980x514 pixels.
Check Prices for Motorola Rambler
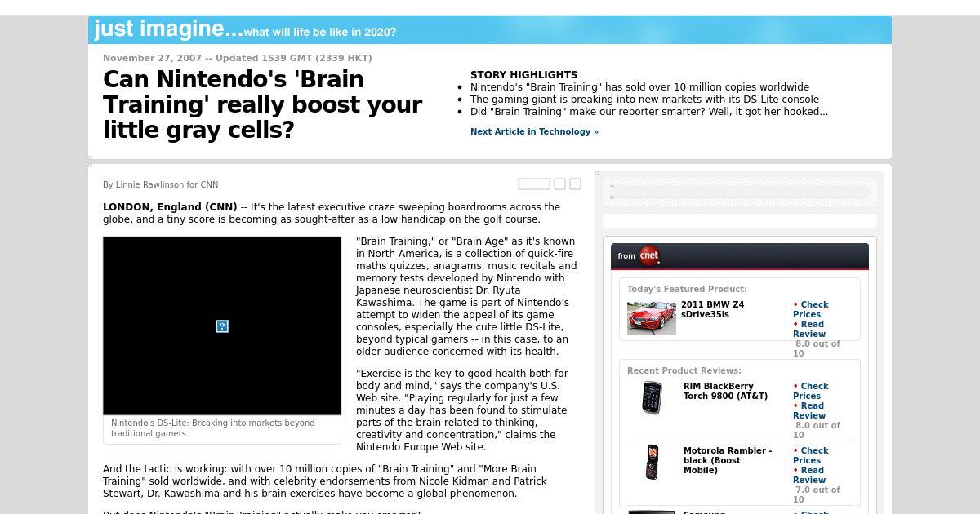click(x=810, y=455)
